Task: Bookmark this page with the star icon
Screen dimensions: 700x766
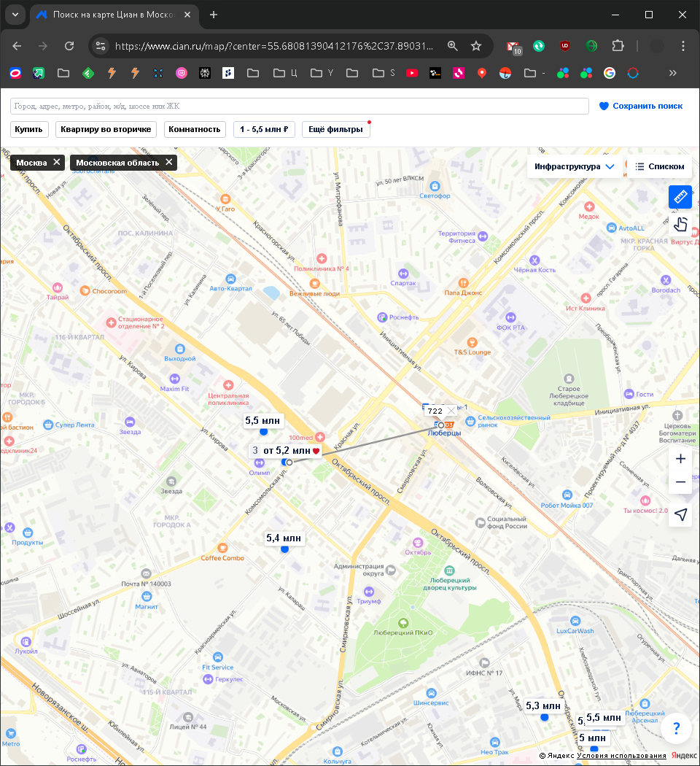Action: pos(476,46)
